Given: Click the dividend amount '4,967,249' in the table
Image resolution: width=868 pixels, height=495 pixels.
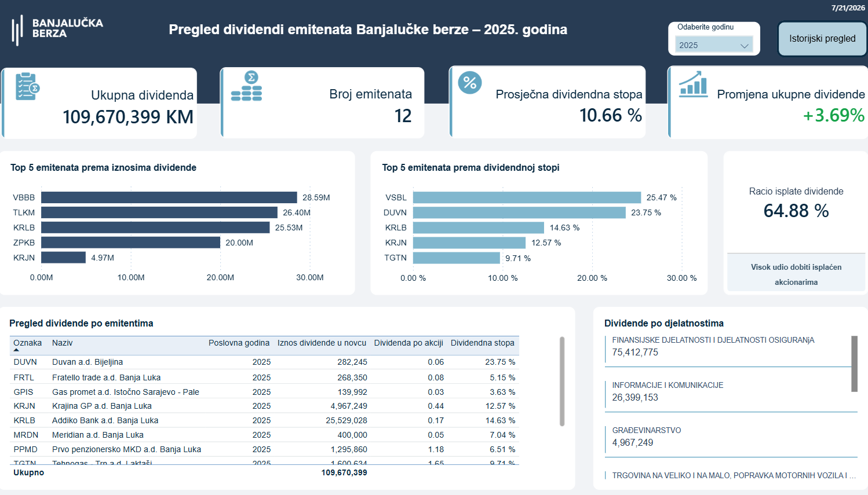Looking at the screenshot, I should coord(349,406).
